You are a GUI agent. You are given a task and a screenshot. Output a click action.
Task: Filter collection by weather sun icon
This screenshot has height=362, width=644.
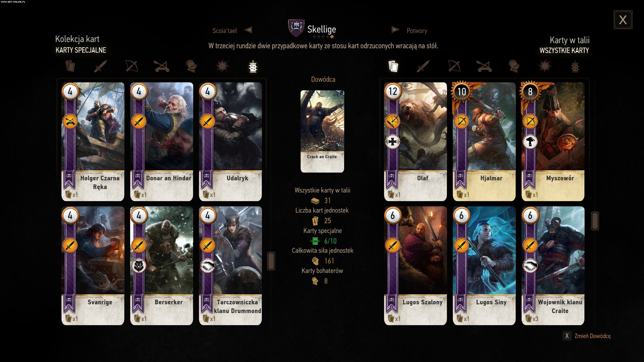[x=222, y=66]
